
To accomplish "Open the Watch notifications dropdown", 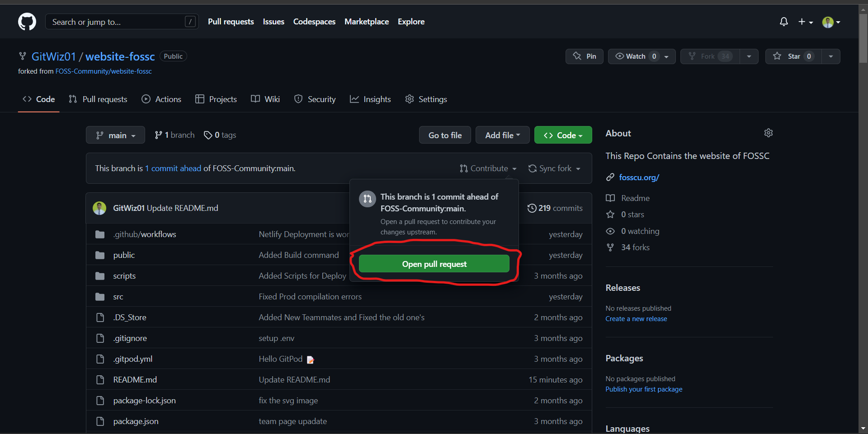I will (642, 56).
